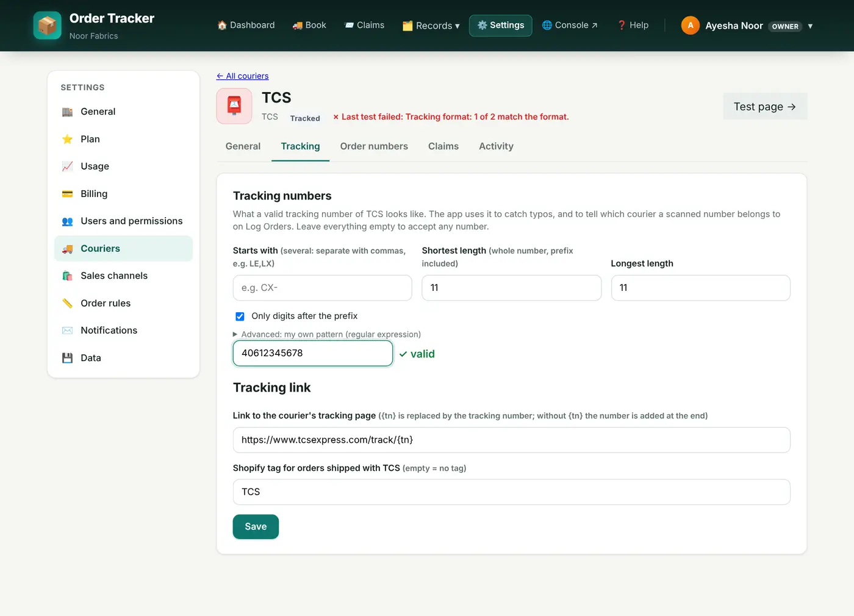
Task: Click the Data floppy disk icon
Action: click(68, 358)
